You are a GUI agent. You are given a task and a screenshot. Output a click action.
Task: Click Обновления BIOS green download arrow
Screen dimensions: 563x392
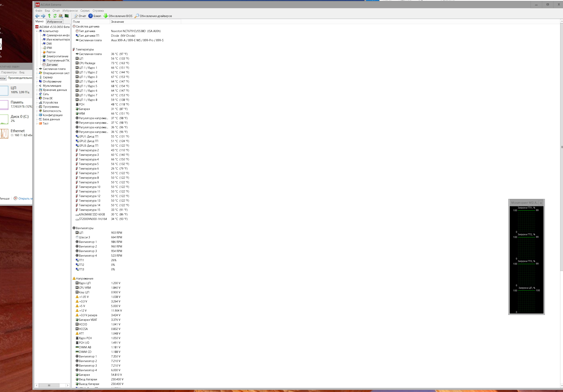pyautogui.click(x=118, y=16)
